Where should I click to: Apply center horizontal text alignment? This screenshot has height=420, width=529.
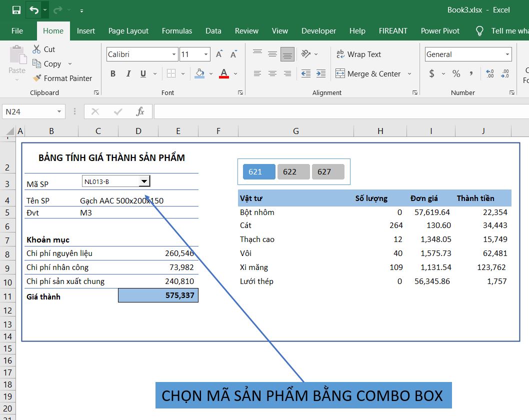click(272, 73)
